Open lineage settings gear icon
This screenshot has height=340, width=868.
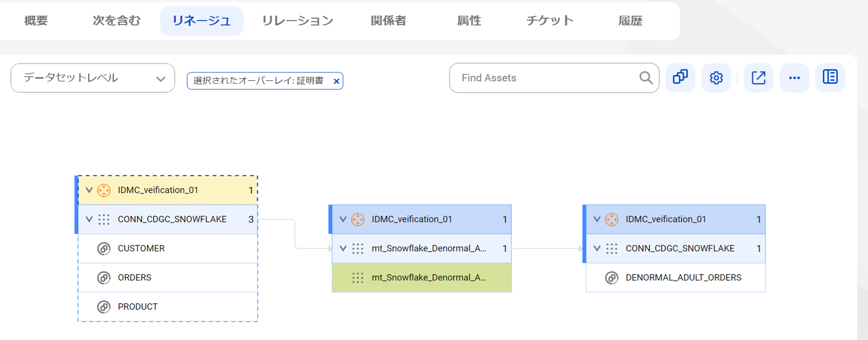[716, 78]
